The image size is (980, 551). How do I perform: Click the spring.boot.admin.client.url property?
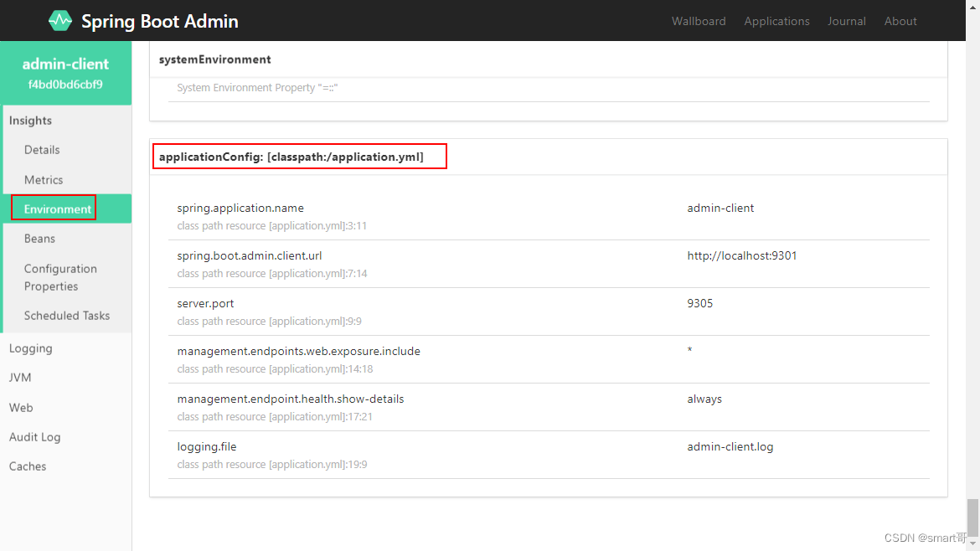248,255
